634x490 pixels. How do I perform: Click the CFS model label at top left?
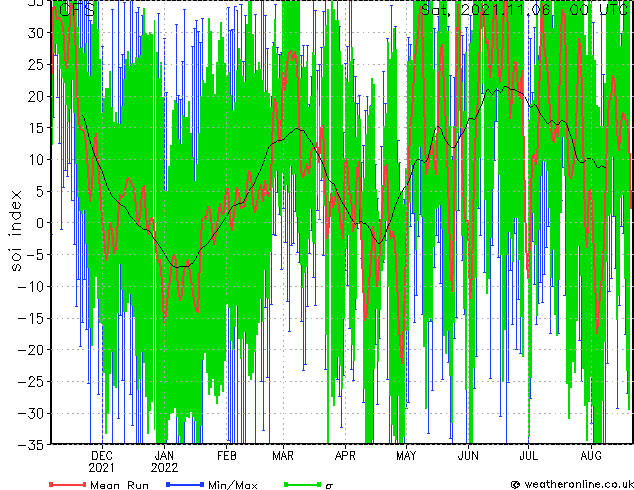point(78,9)
